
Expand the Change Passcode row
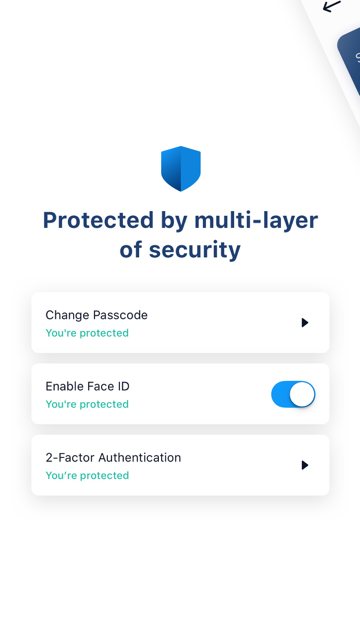[180, 322]
